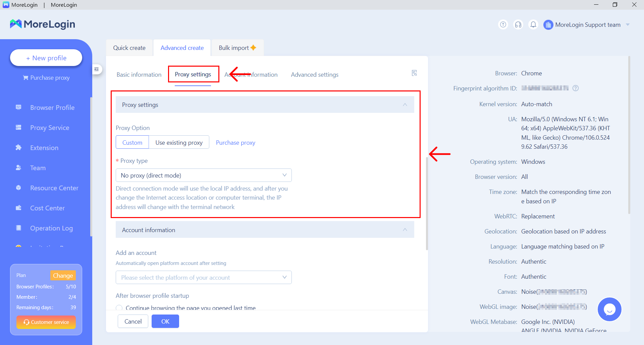This screenshot has height=345, width=644.
Task: Open the Proxy type dropdown
Action: (204, 175)
